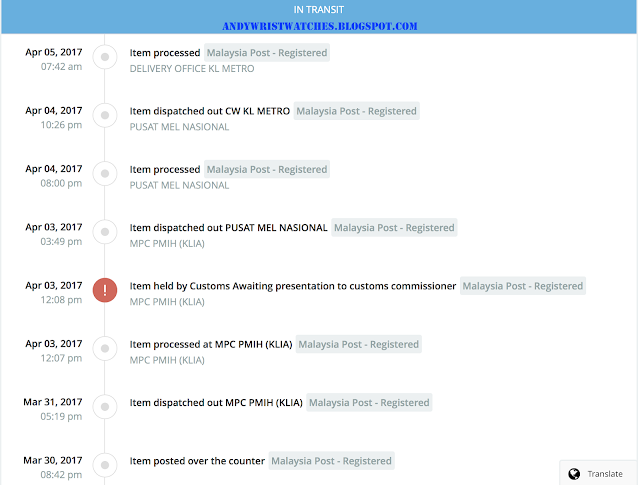Click the 'Mar 31, 2017' date

point(53,402)
